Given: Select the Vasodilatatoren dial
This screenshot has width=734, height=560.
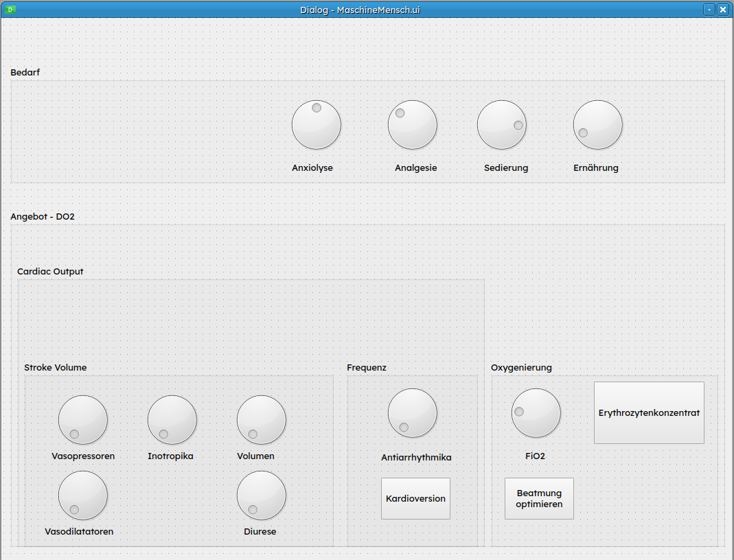Looking at the screenshot, I should [83, 495].
